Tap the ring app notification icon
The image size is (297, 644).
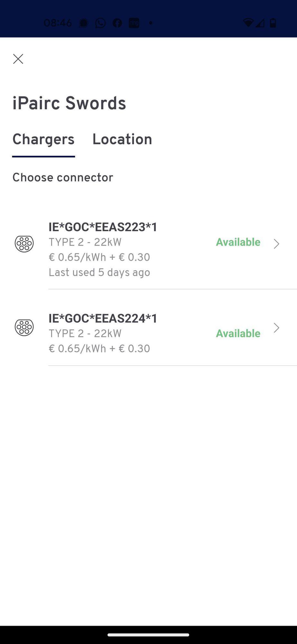(x=134, y=23)
